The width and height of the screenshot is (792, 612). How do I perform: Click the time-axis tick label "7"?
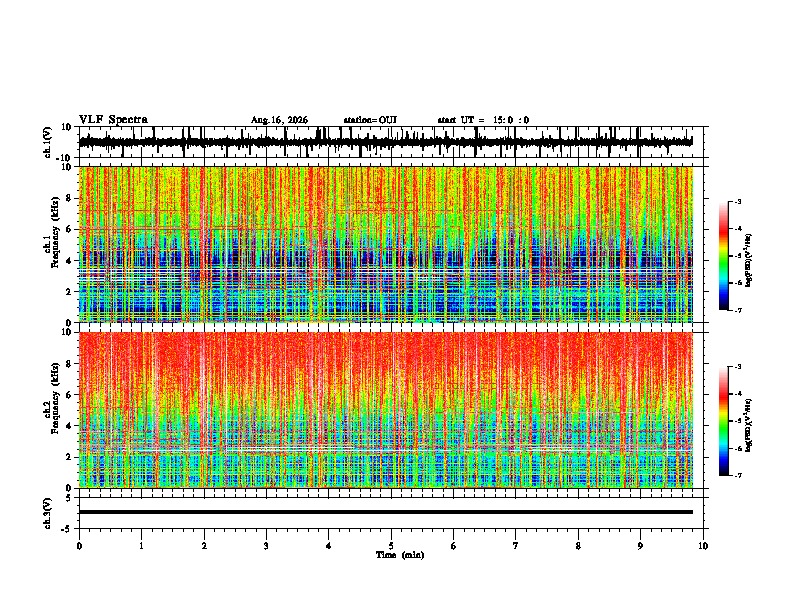pos(516,546)
